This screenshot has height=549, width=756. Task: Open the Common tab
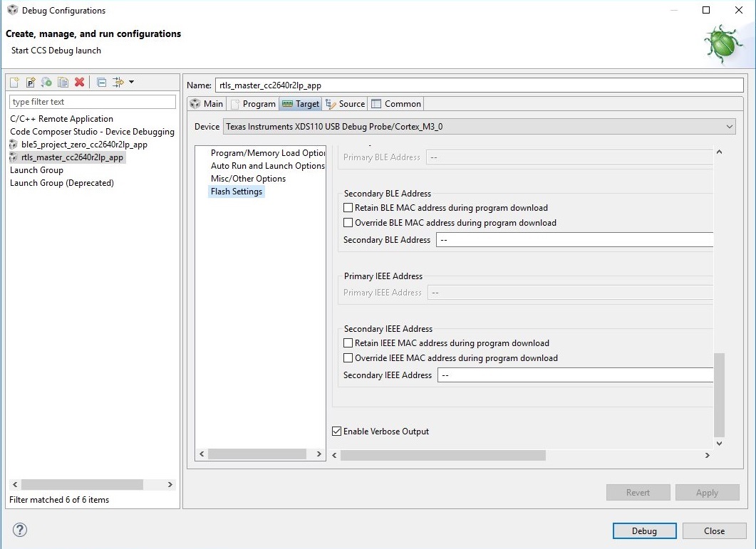[x=396, y=104]
